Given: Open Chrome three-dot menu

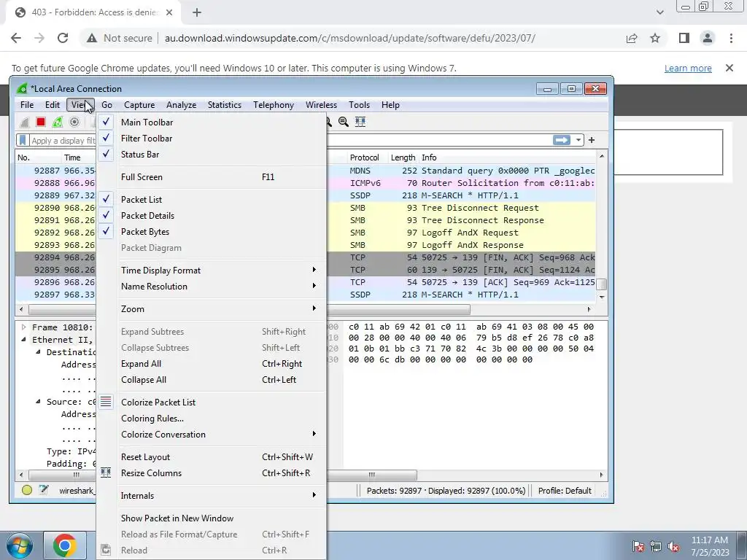Looking at the screenshot, I should pyautogui.click(x=731, y=38).
